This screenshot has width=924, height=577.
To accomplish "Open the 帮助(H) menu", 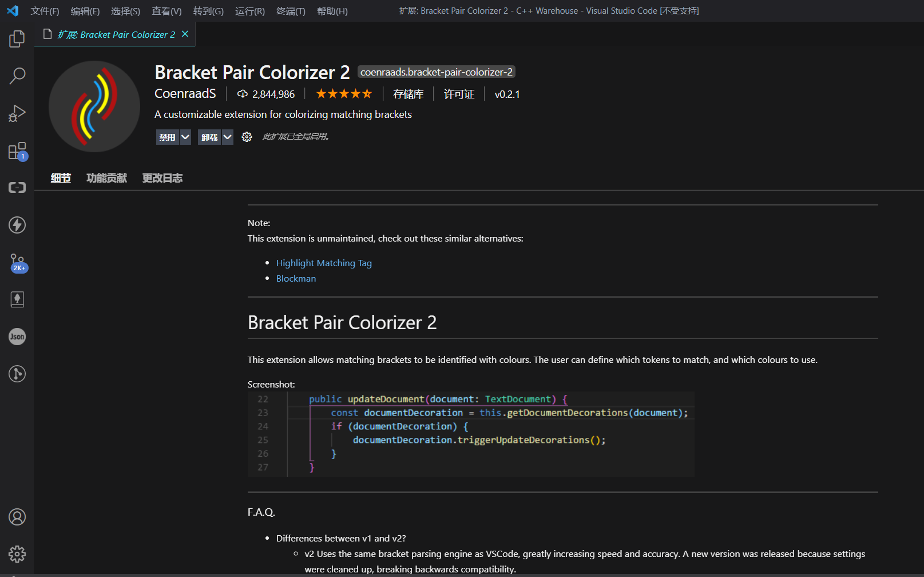I will pos(332,11).
